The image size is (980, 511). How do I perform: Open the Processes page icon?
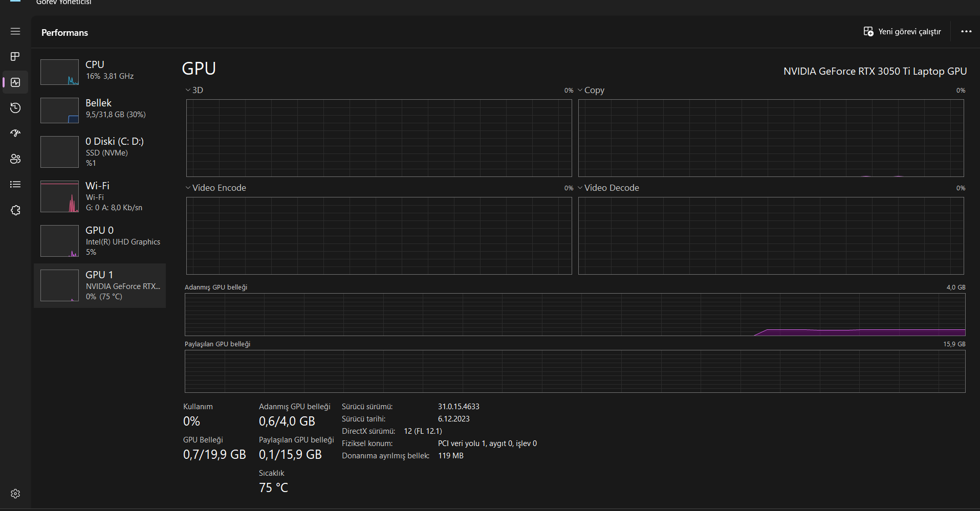coord(15,56)
